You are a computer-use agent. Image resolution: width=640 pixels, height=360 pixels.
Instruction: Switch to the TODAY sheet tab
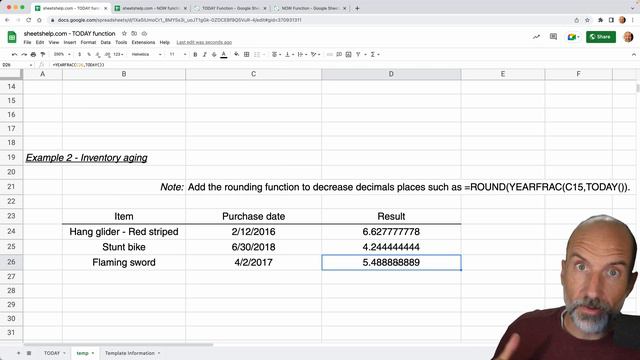point(55,353)
